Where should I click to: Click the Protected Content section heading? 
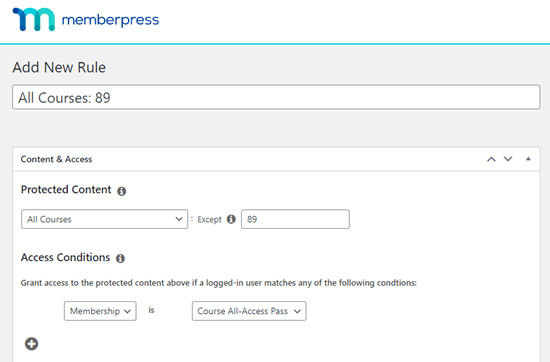point(66,189)
